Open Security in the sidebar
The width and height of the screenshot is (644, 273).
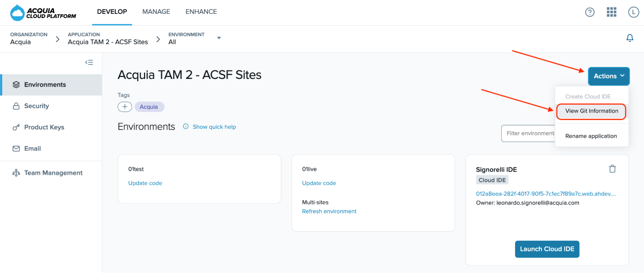[x=52, y=106]
